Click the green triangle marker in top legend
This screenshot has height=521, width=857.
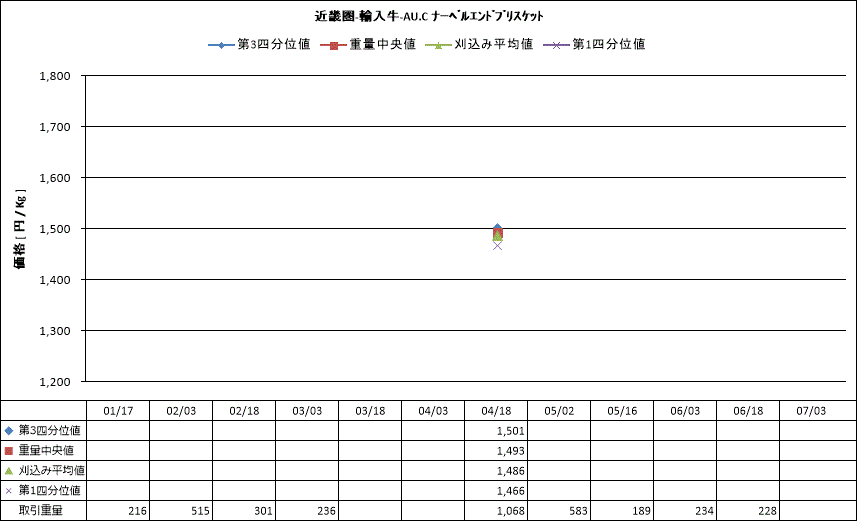coord(438,45)
